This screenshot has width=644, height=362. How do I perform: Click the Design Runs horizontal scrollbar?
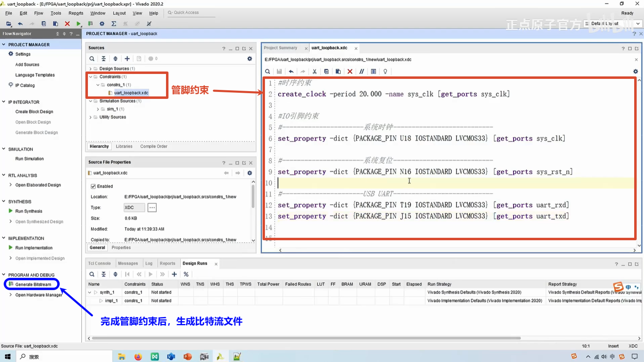tap(306, 338)
